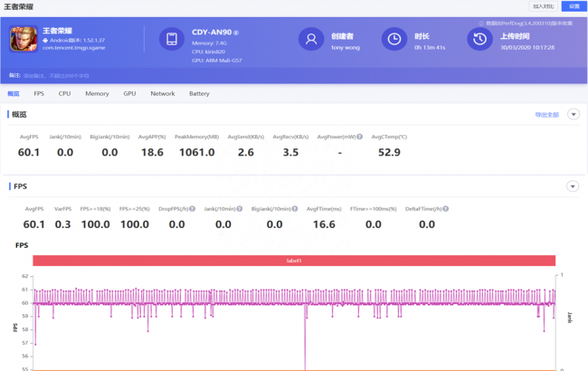Collapse the FPS section with its arrow
Viewport: 588px width, 371px height.
click(573, 186)
